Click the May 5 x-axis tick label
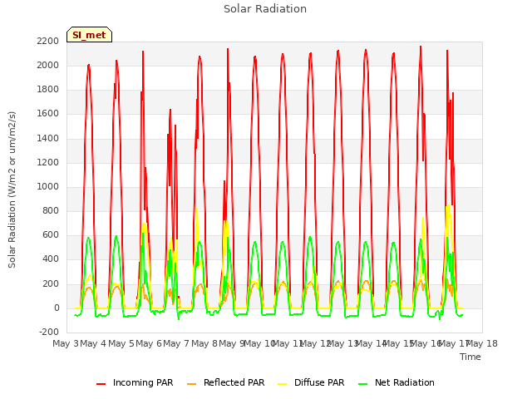Screen dimensions: 532x399 pyautogui.click(x=121, y=343)
